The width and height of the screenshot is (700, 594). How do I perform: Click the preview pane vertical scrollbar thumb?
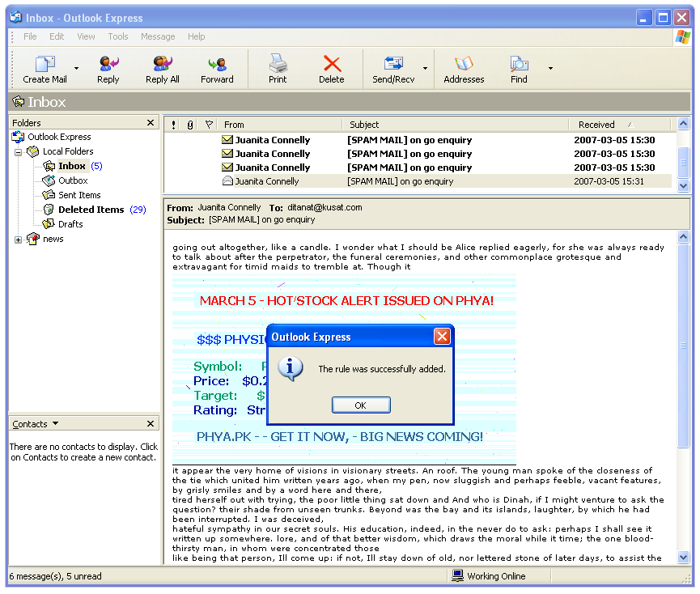tap(683, 345)
